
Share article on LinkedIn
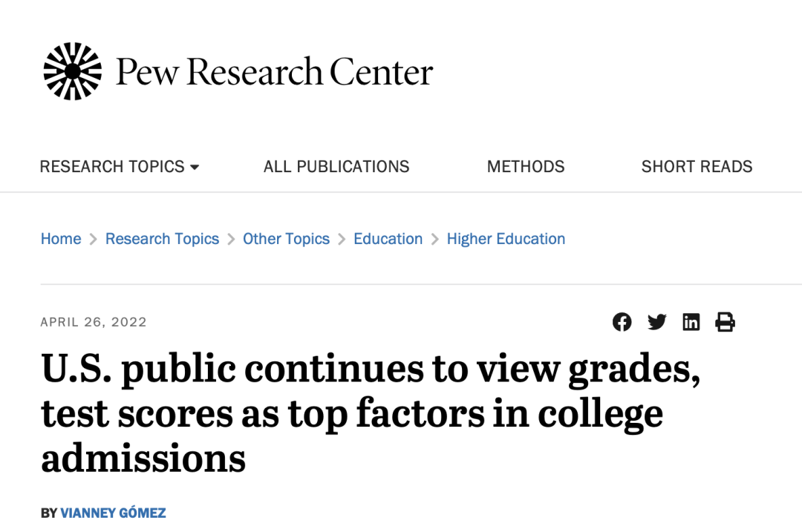(x=691, y=322)
